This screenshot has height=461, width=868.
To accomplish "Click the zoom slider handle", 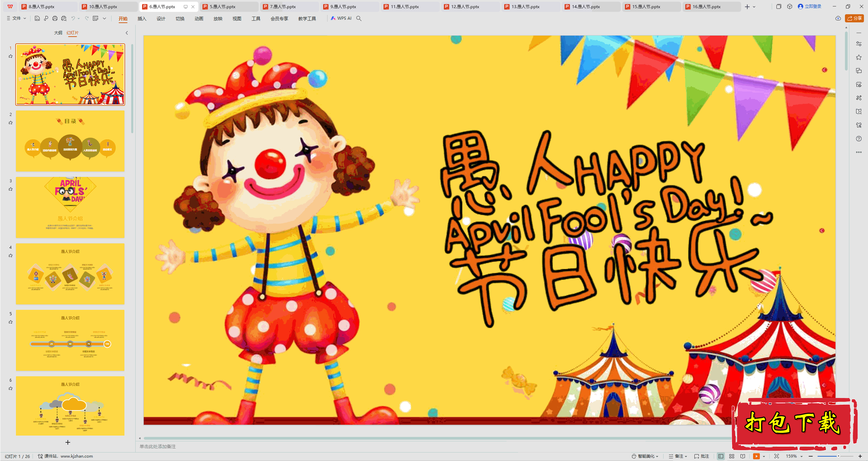I will click(838, 456).
